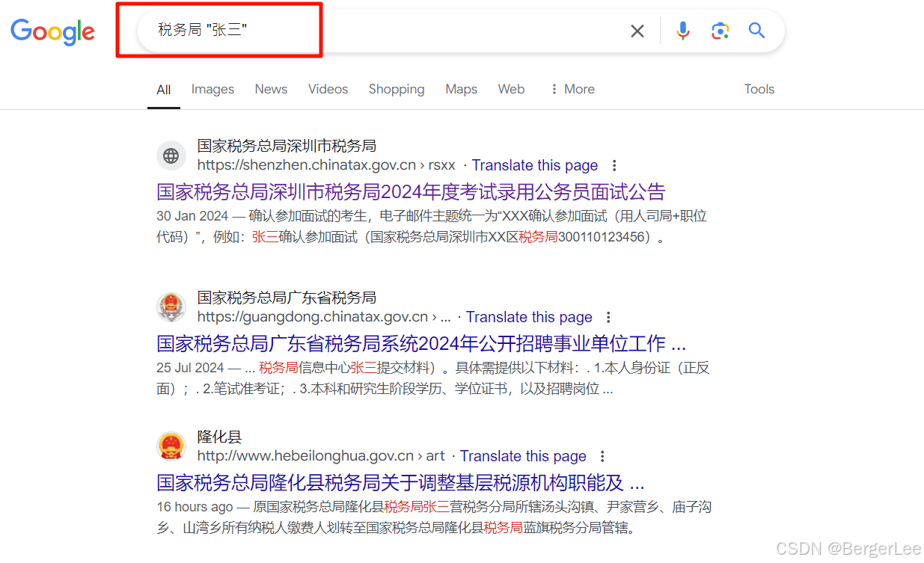Select the Videos tab
This screenshot has width=924, height=563.
click(x=328, y=89)
